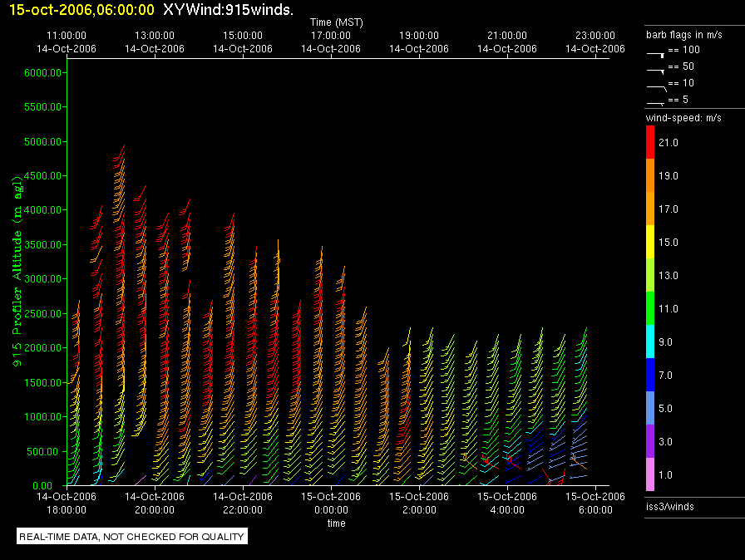The height and width of the screenshot is (560, 745).
Task: Select the 17:00:00 MST top axis tick
Action: (331, 37)
